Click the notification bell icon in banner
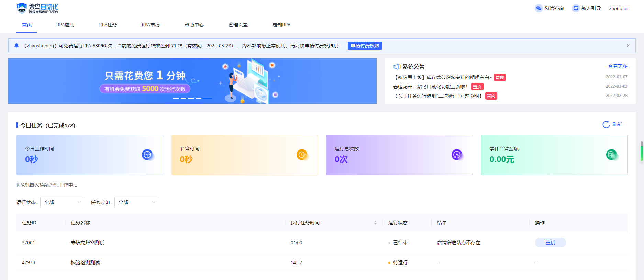 16,46
